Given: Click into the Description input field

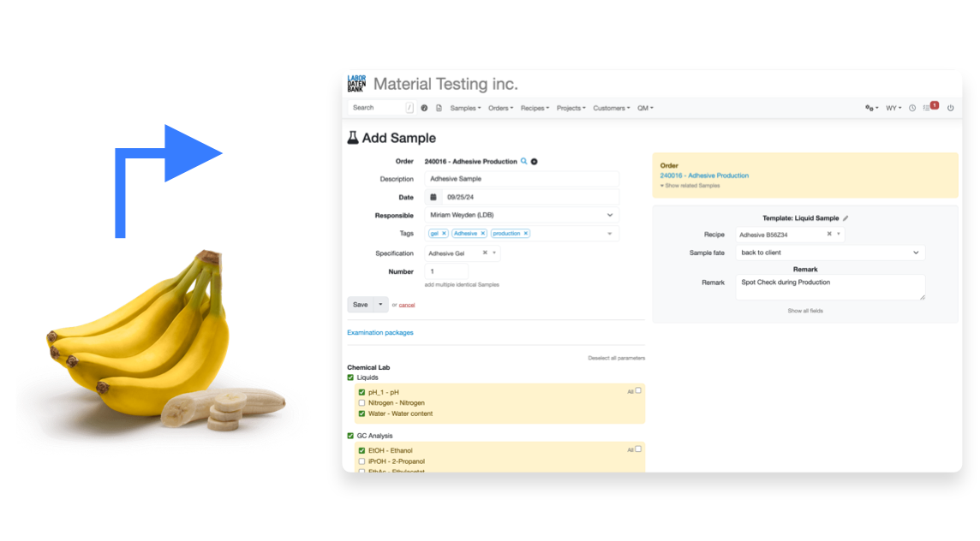Looking at the screenshot, I should pos(522,179).
